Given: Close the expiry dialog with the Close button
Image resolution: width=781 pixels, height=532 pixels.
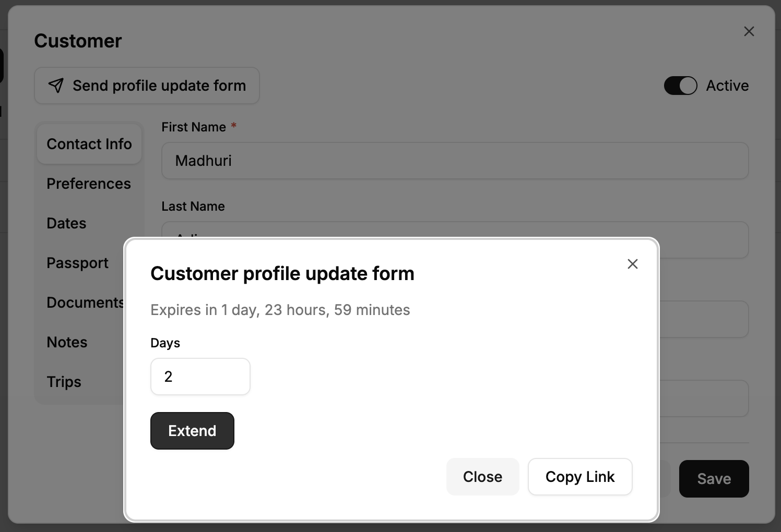Looking at the screenshot, I should pos(482,477).
